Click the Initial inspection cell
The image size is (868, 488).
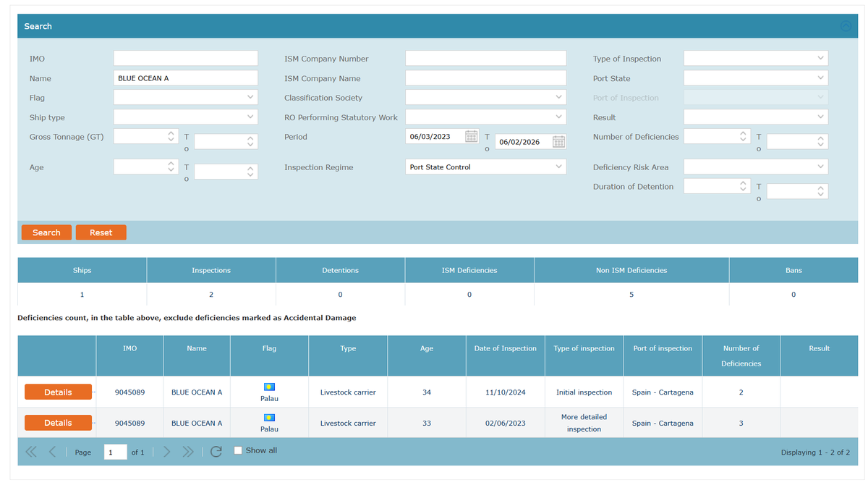click(x=584, y=392)
